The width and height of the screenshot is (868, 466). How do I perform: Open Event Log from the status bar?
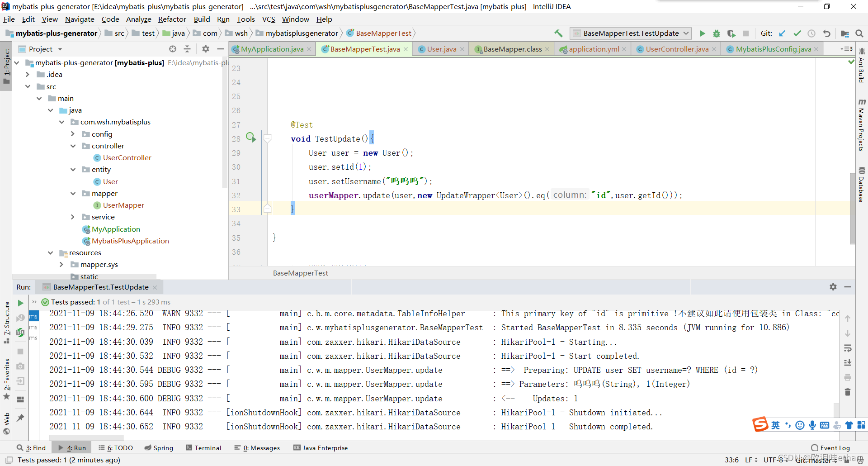click(830, 447)
